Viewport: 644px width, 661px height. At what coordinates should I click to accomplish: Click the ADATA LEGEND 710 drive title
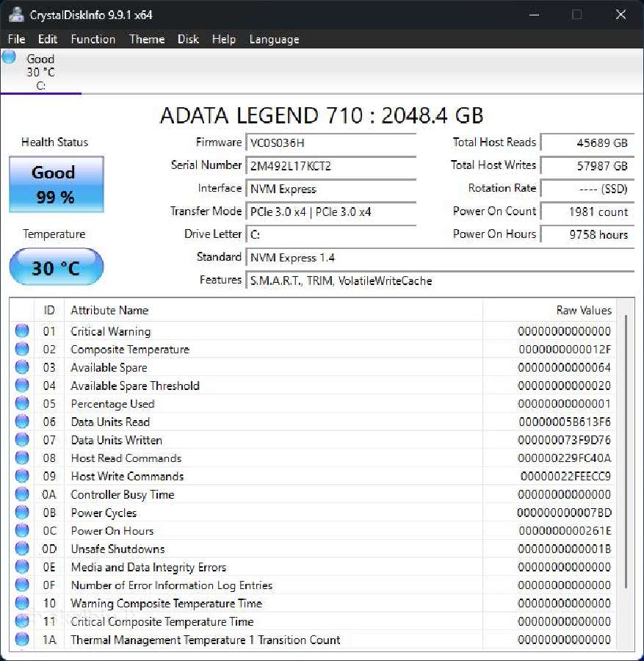coord(322,115)
